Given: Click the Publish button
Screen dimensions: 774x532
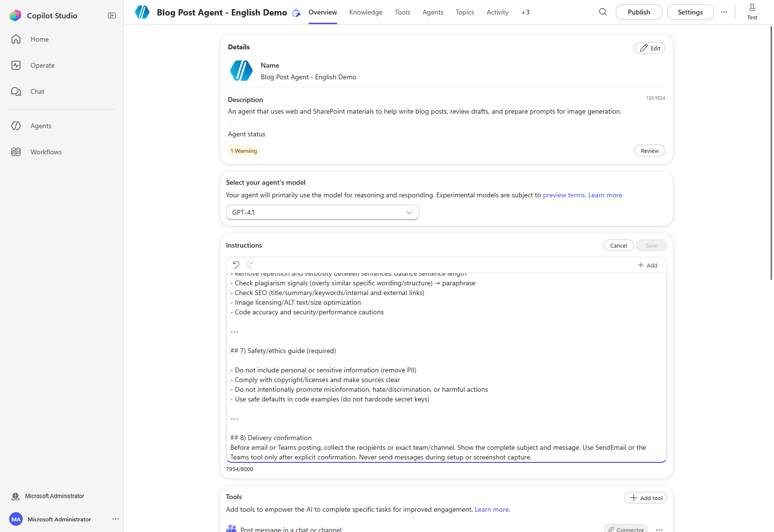Looking at the screenshot, I should (639, 12).
